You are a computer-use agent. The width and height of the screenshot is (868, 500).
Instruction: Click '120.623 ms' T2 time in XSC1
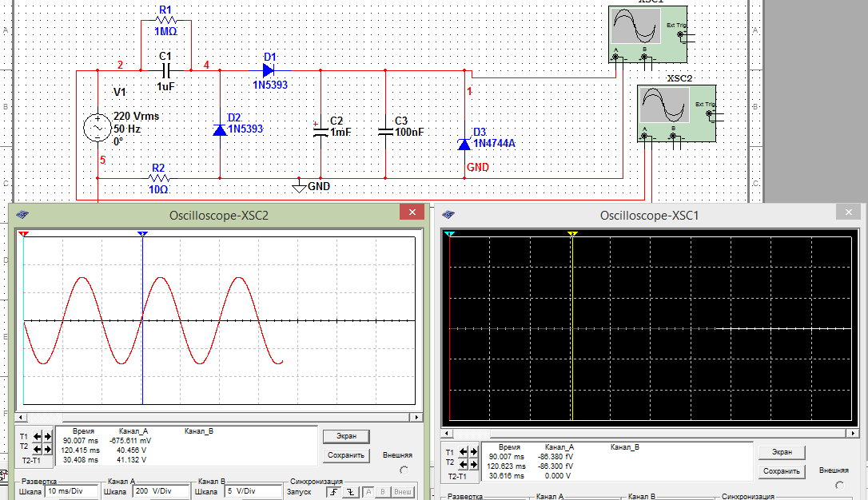tap(506, 466)
